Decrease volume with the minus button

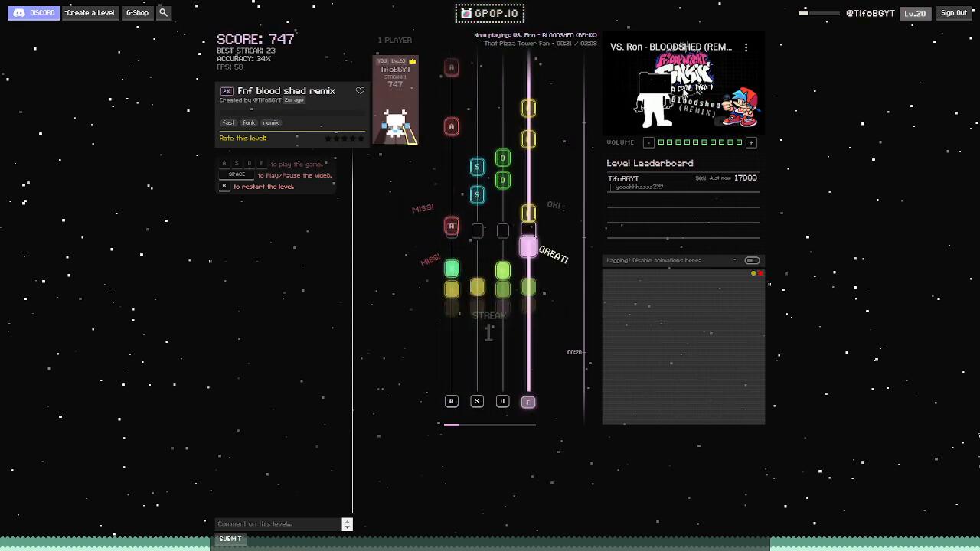[648, 142]
